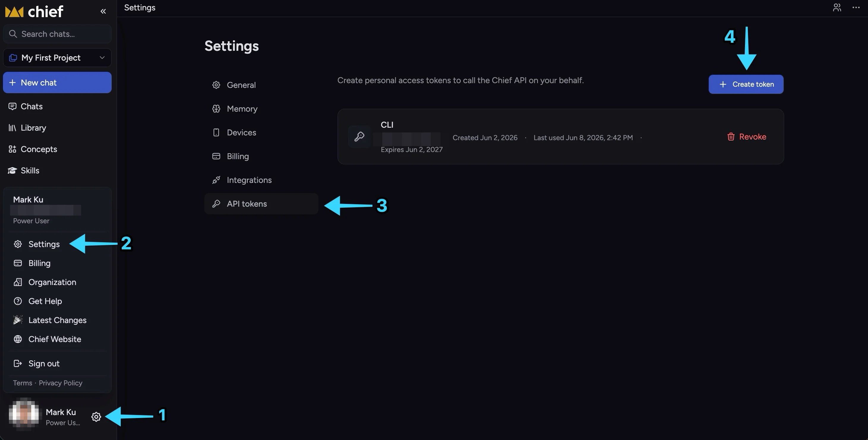Viewport: 868px width, 440px height.
Task: Click the General settings gear icon
Action: 216,85
